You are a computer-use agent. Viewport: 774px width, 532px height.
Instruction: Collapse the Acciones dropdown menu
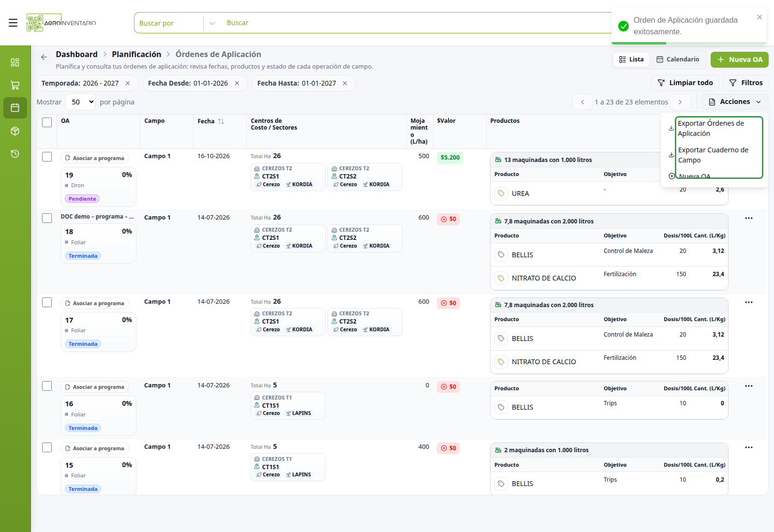click(x=735, y=102)
